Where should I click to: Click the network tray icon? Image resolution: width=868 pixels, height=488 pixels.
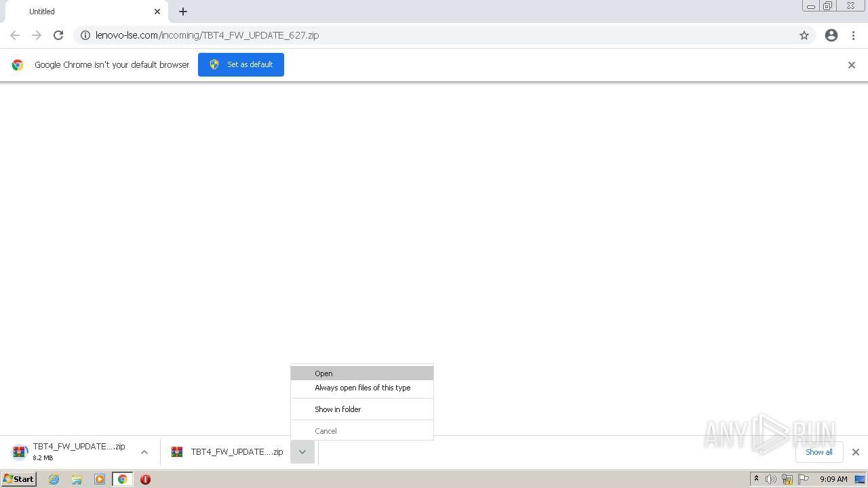(787, 479)
